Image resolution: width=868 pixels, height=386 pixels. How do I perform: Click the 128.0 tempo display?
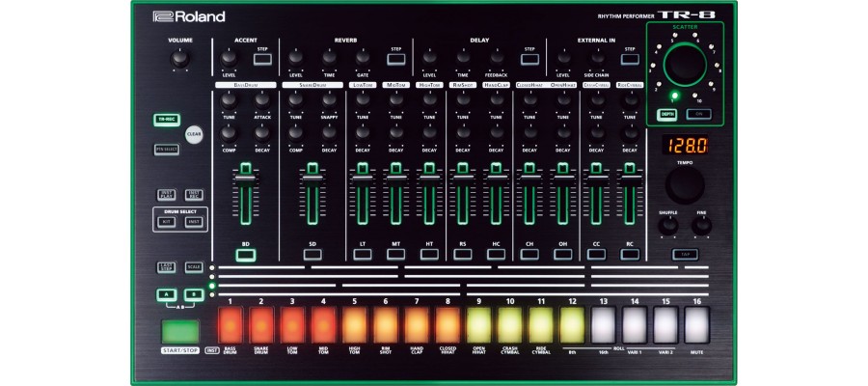pyautogui.click(x=686, y=146)
